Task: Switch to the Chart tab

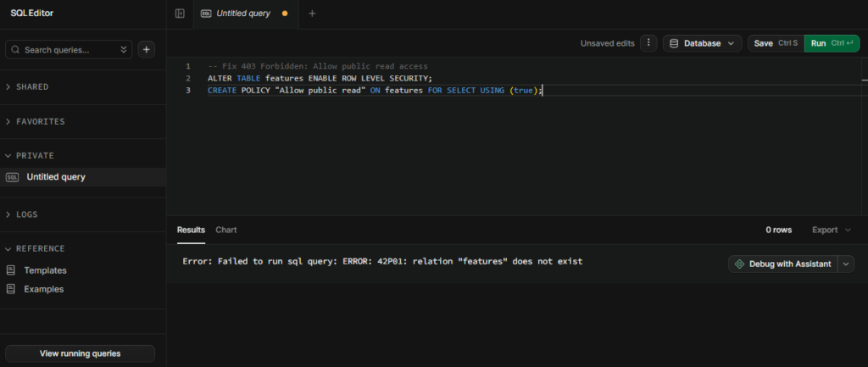Action: click(225, 230)
